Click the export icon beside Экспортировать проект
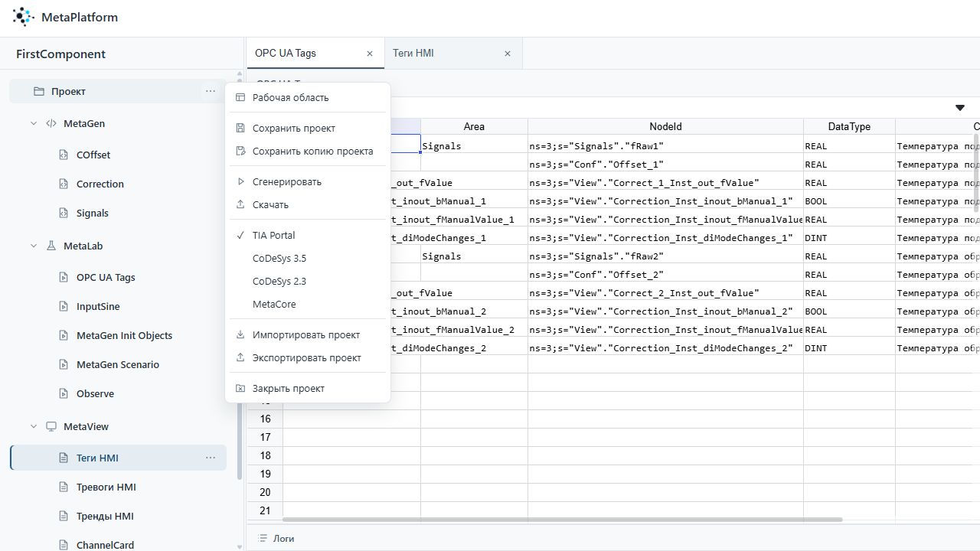The height and width of the screenshot is (551, 980). click(x=240, y=357)
